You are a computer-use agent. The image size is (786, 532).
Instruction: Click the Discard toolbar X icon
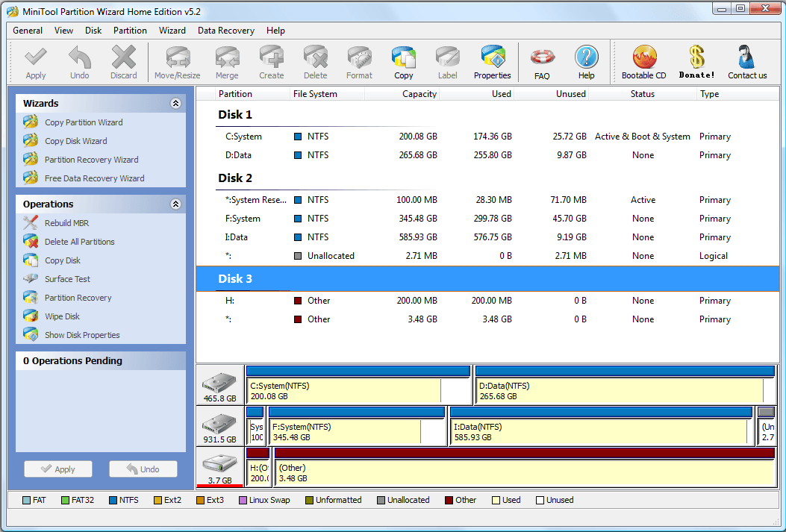(124, 57)
